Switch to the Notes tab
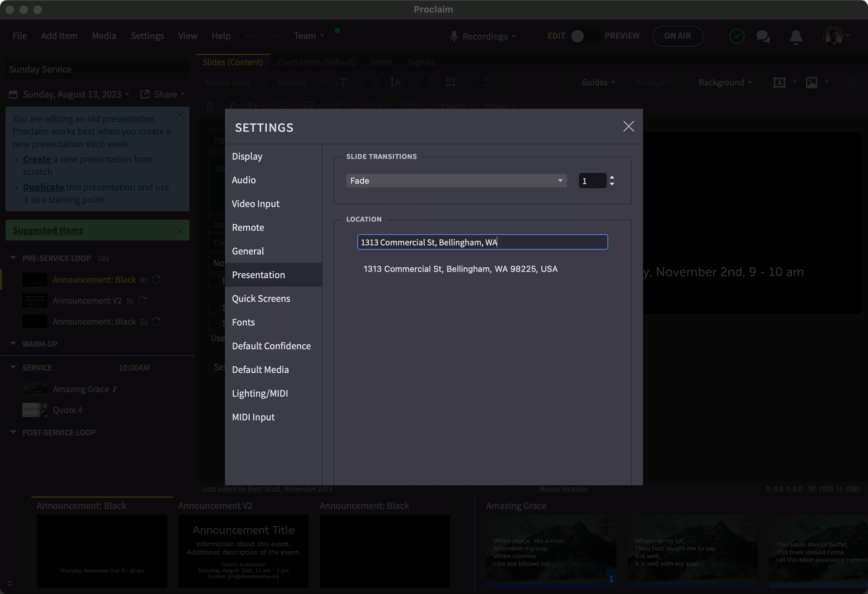 point(381,62)
